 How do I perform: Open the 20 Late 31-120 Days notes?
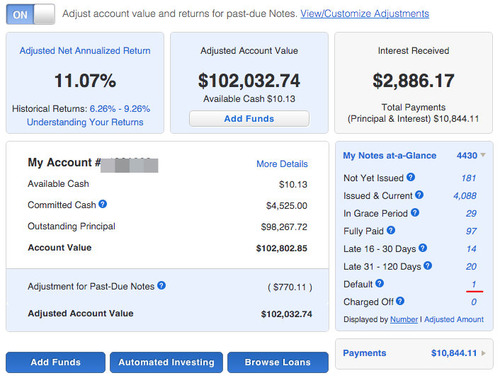click(x=471, y=267)
